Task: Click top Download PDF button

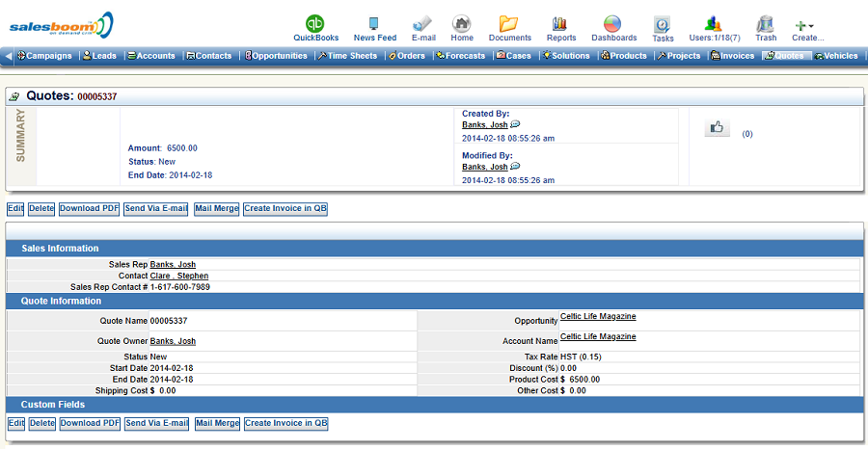Action: (90, 208)
